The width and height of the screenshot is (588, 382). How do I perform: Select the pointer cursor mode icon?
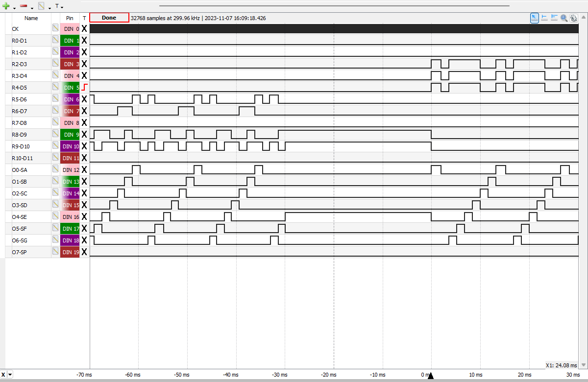535,18
